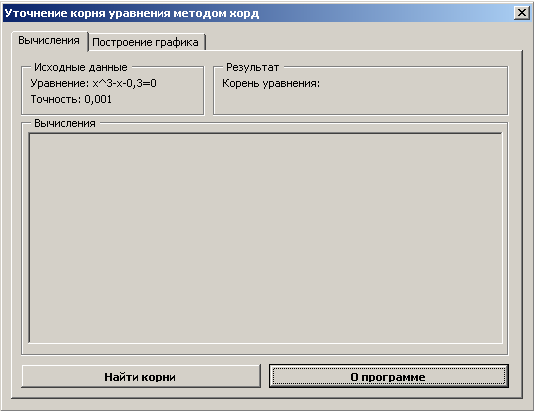The height and width of the screenshot is (411, 534).
Task: Click the Корень уравнения: label
Action: [271, 83]
